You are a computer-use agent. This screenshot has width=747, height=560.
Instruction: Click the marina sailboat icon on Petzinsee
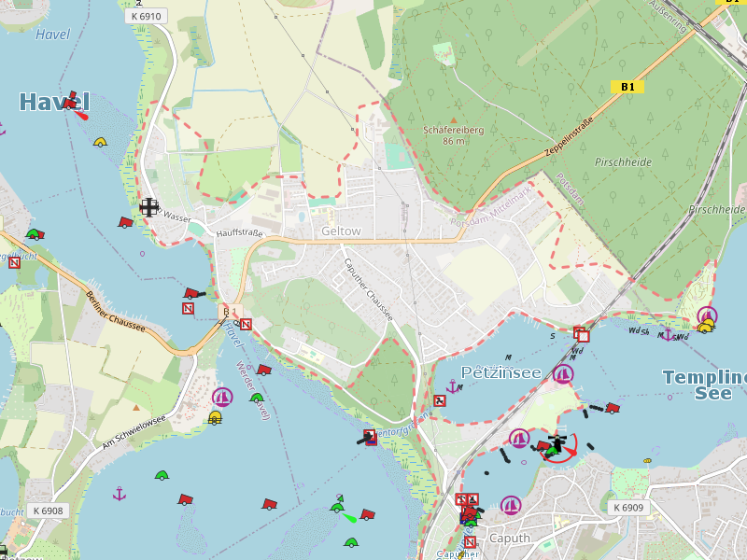tap(562, 374)
